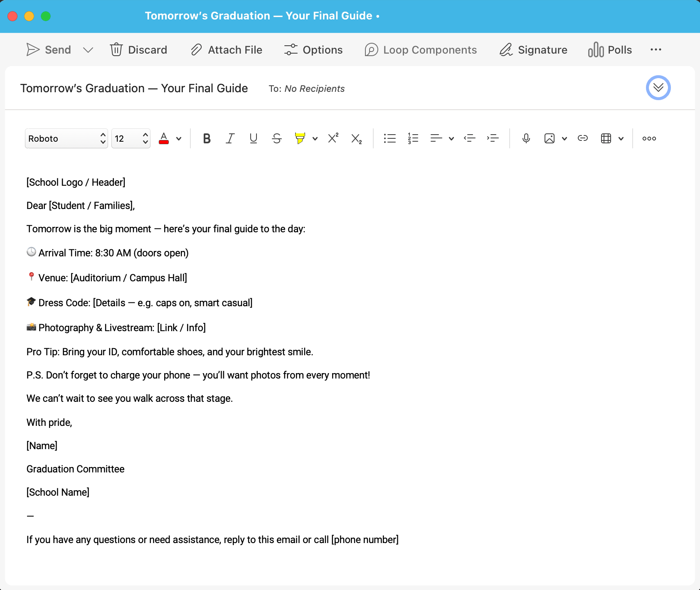700x590 pixels.
Task: Click the camera emoji before Photography
Action: click(31, 327)
